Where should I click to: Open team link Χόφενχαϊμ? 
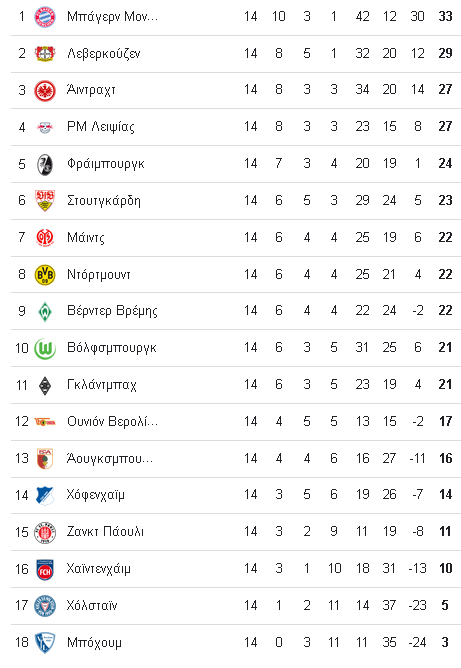pos(95,495)
